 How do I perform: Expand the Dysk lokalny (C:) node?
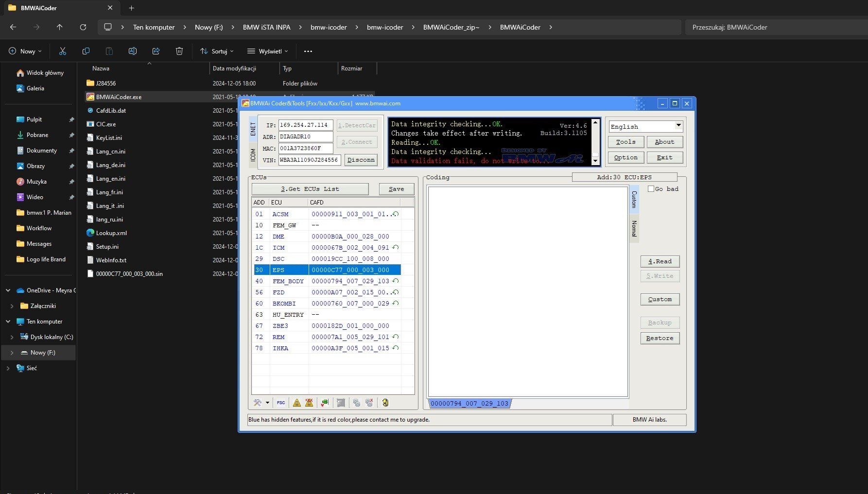coord(12,337)
